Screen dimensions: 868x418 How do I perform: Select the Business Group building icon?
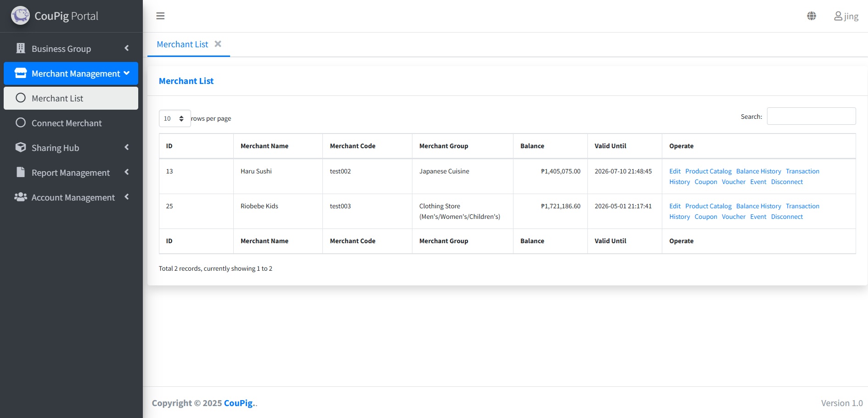pos(20,48)
